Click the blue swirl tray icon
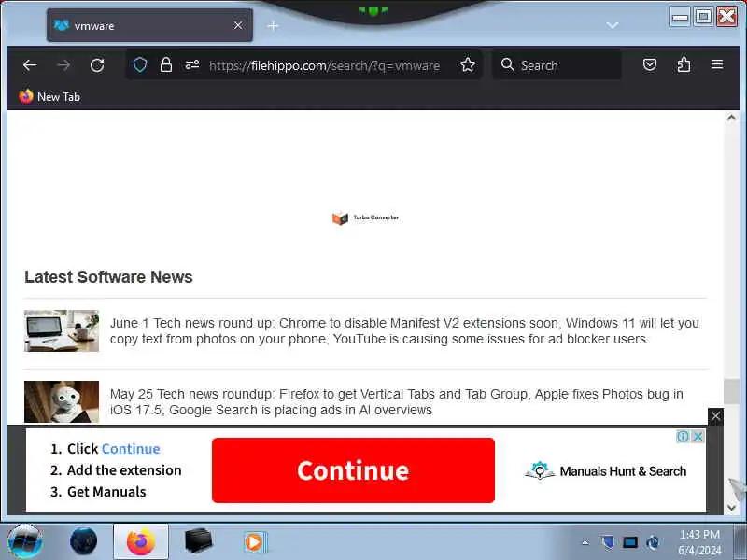The image size is (747, 560). point(653,542)
